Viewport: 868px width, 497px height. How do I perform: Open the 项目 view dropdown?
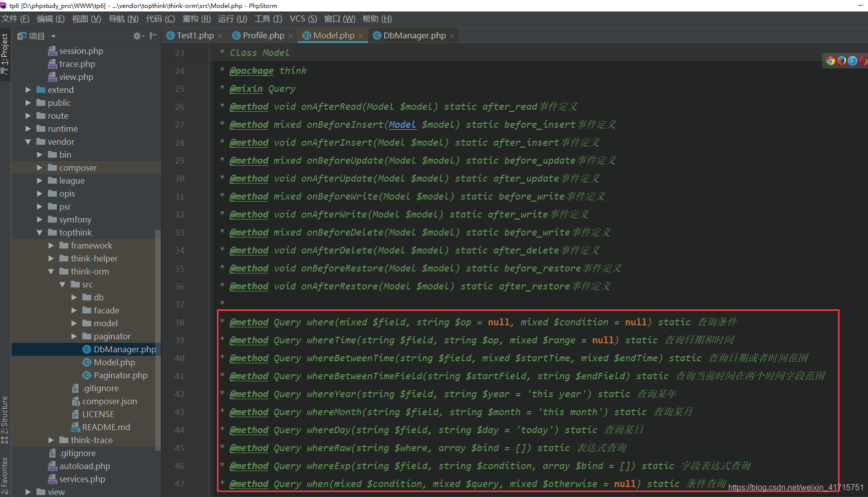53,35
